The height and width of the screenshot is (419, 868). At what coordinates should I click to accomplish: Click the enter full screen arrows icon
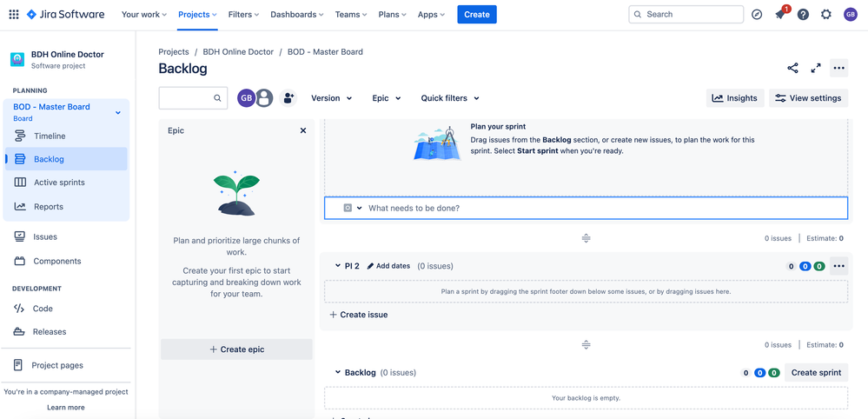coord(815,68)
